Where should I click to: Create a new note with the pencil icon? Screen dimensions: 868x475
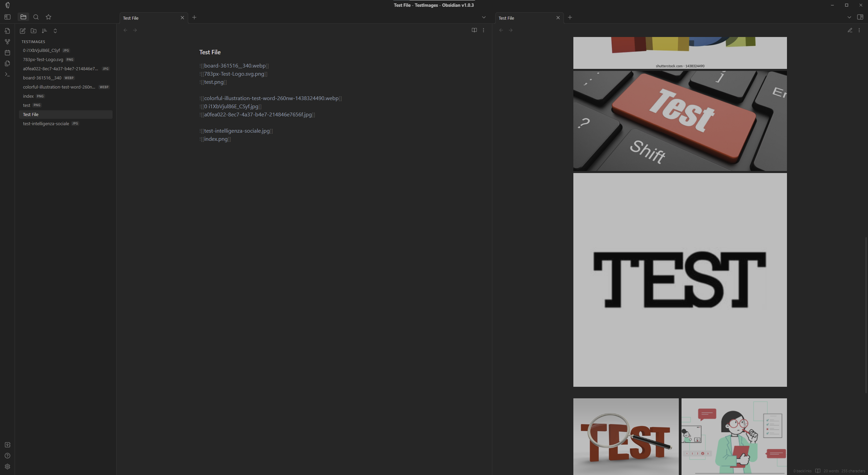click(22, 31)
